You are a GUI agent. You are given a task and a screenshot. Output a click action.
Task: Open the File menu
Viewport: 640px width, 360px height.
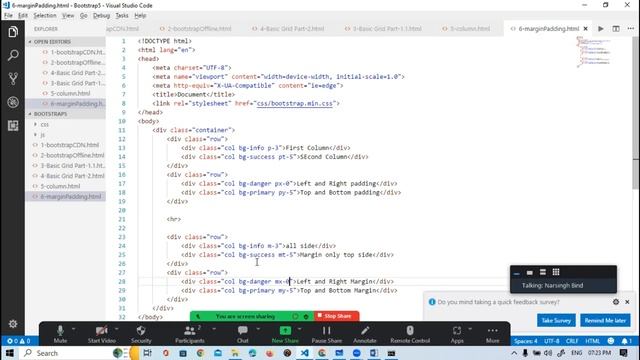(8, 16)
